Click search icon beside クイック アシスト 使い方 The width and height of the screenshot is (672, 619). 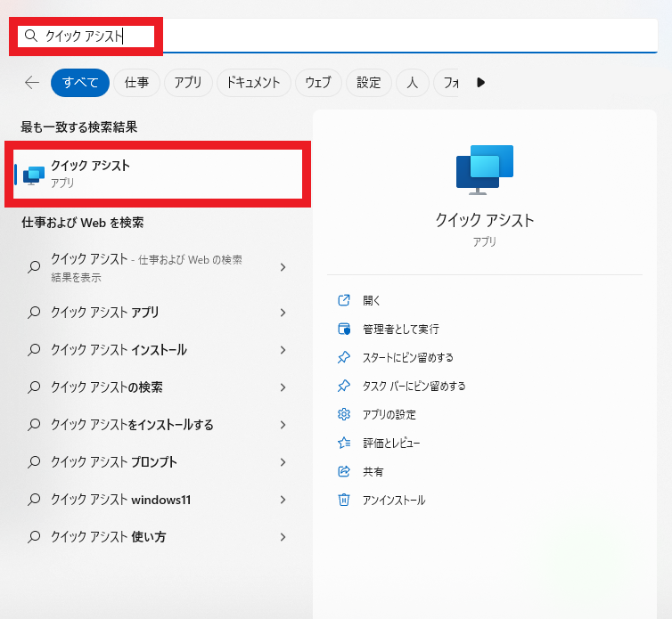tap(34, 537)
